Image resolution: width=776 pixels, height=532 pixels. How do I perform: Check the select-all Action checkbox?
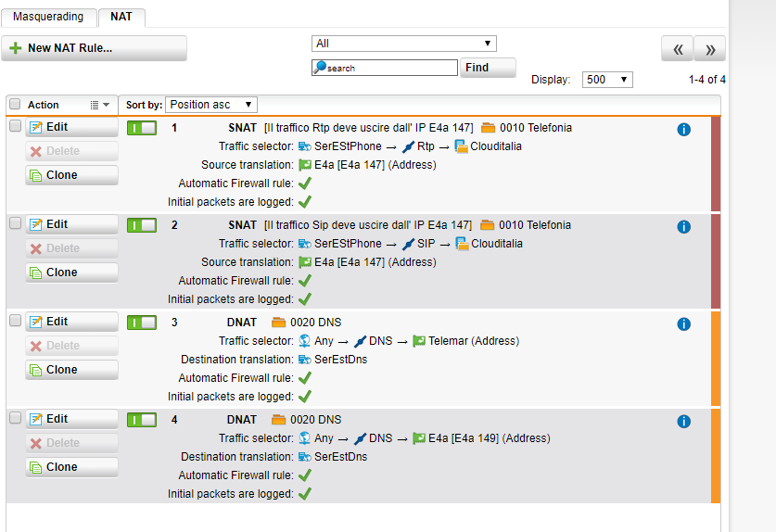click(x=15, y=104)
